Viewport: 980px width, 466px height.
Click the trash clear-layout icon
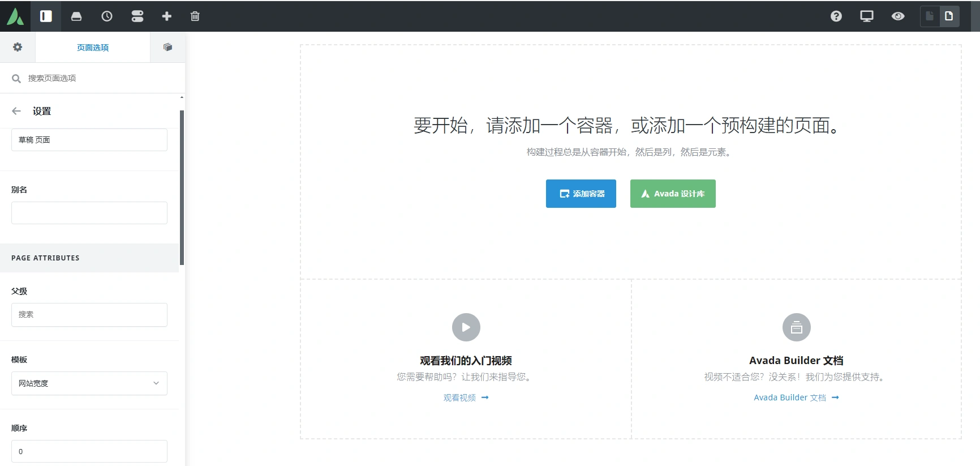(x=195, y=16)
